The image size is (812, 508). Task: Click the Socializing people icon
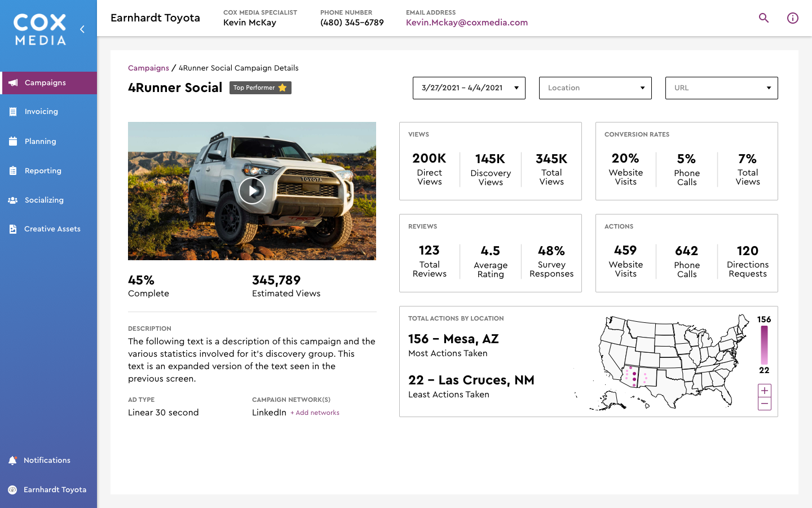coord(13,200)
